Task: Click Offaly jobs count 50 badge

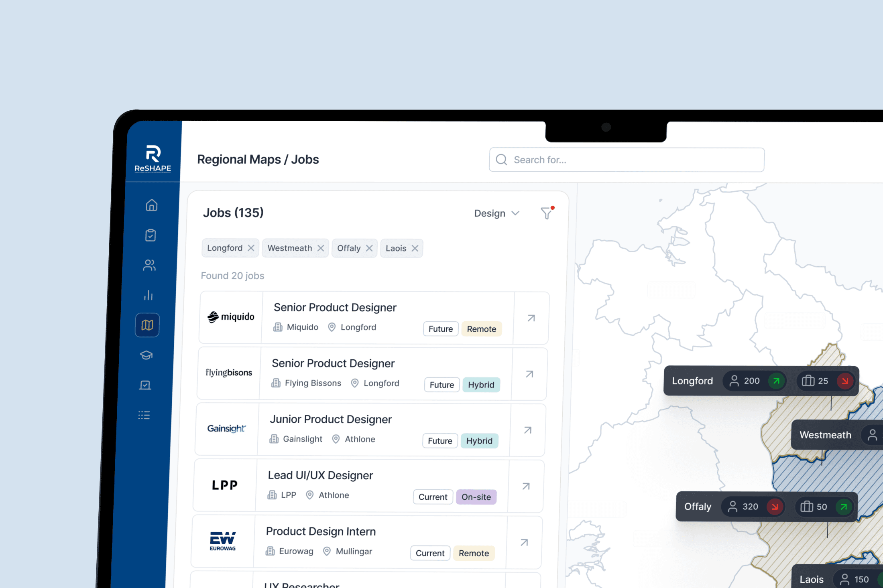Action: coord(824,507)
